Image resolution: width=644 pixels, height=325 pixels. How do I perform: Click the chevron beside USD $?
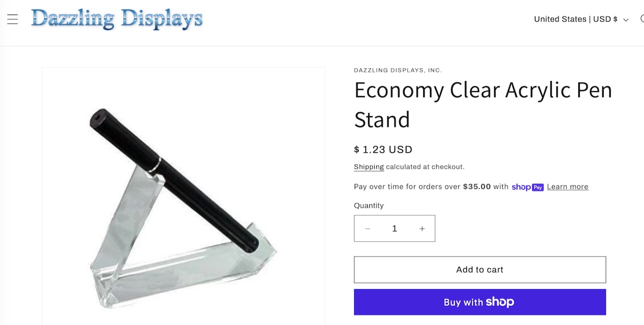click(x=626, y=20)
